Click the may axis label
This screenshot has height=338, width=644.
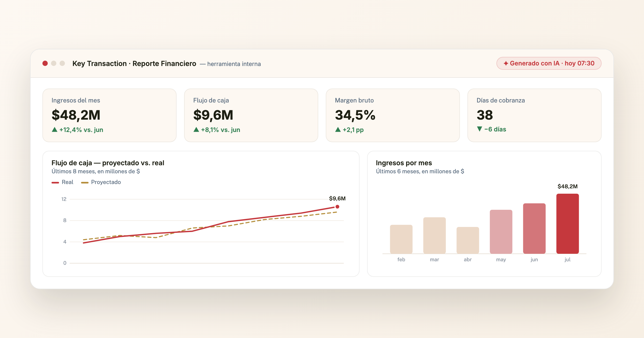click(x=501, y=259)
